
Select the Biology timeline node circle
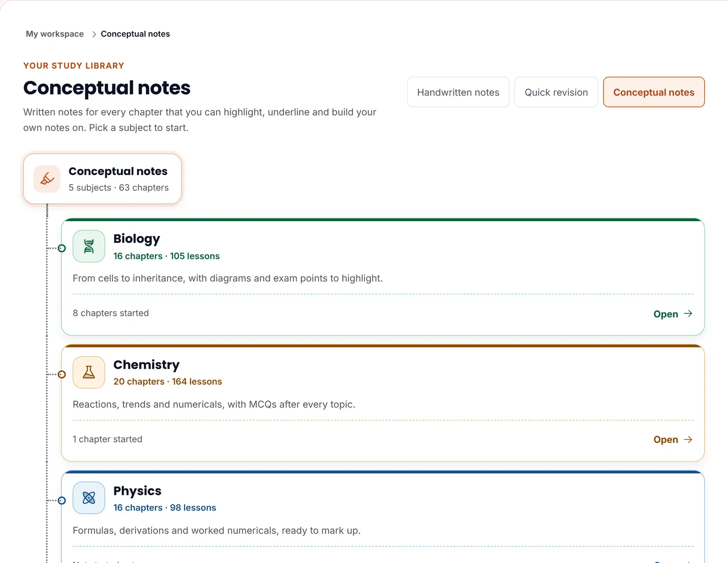point(62,248)
